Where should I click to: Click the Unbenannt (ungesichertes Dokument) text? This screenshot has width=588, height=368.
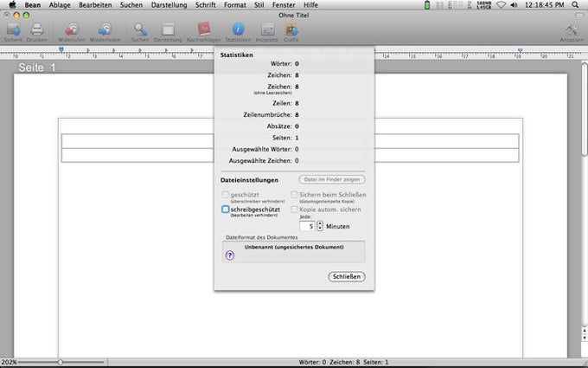(294, 247)
